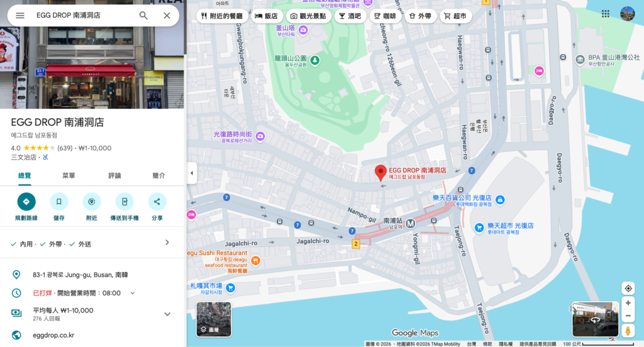Open the Street View preview thumbnail
Viewport: 644px width, 347px height.
coord(596,319)
